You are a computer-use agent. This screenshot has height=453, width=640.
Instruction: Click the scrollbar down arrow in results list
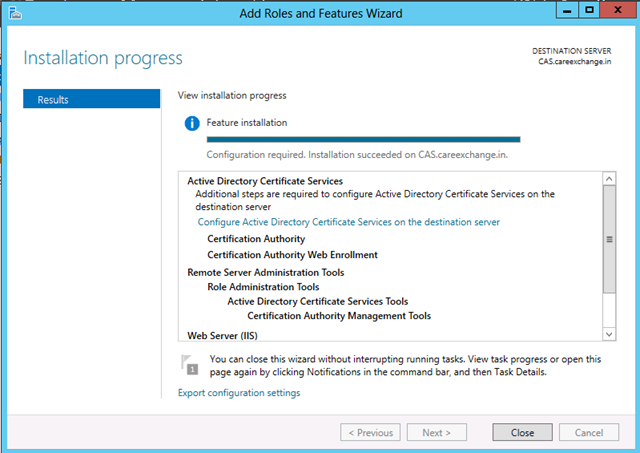609,334
